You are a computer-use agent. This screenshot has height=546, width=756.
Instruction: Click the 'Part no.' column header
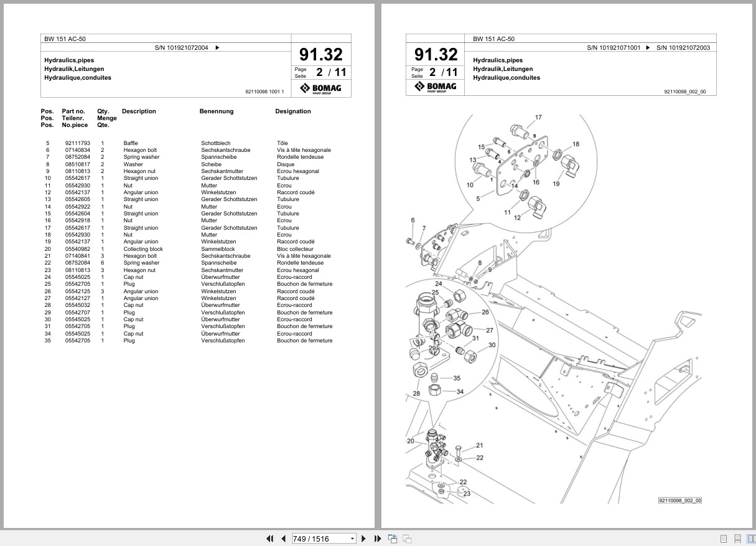73,111
